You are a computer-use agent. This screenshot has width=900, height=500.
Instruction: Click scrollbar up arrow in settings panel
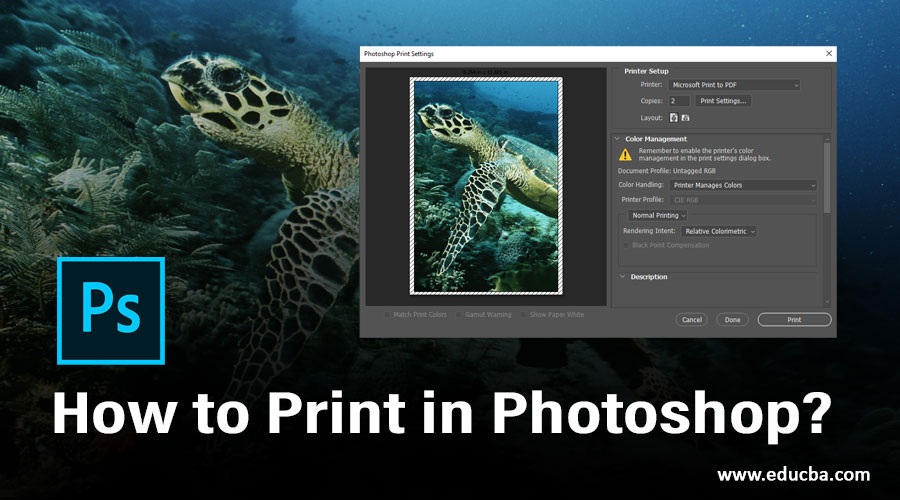coord(827,138)
